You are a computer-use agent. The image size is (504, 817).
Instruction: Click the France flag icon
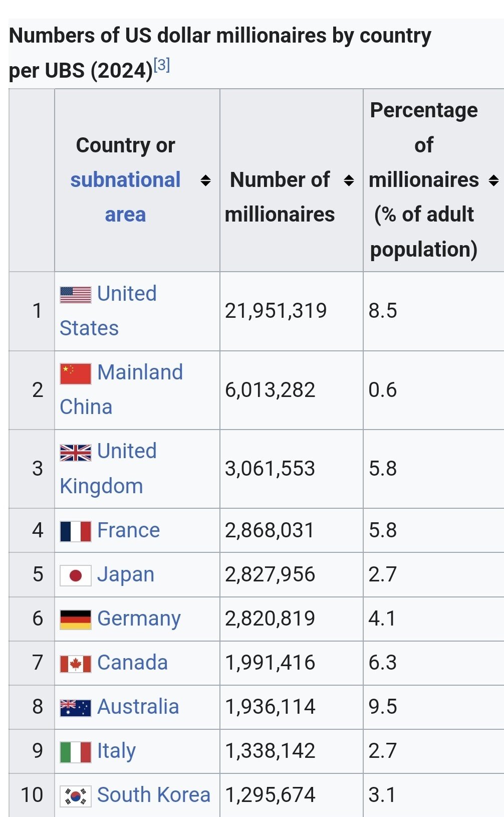pyautogui.click(x=75, y=531)
